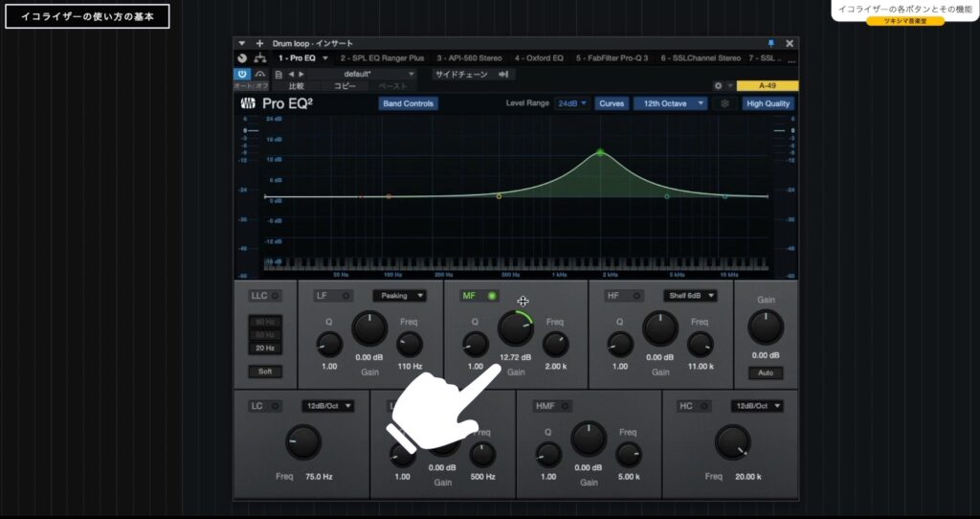Click the LF Gain knob
Viewport: 980px width, 519px height.
369,328
